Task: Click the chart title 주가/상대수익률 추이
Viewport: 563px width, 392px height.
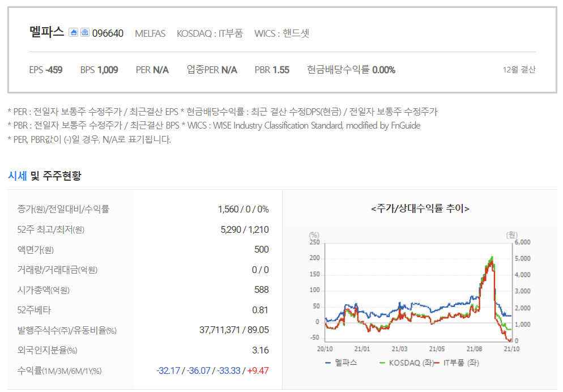Action: click(420, 208)
